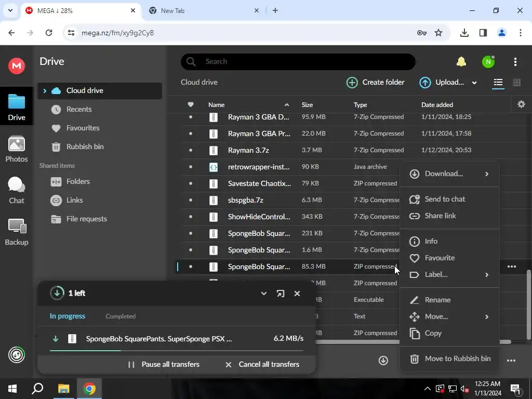Open Windows Start menu
Screen dimensions: 532x399
coord(12,389)
